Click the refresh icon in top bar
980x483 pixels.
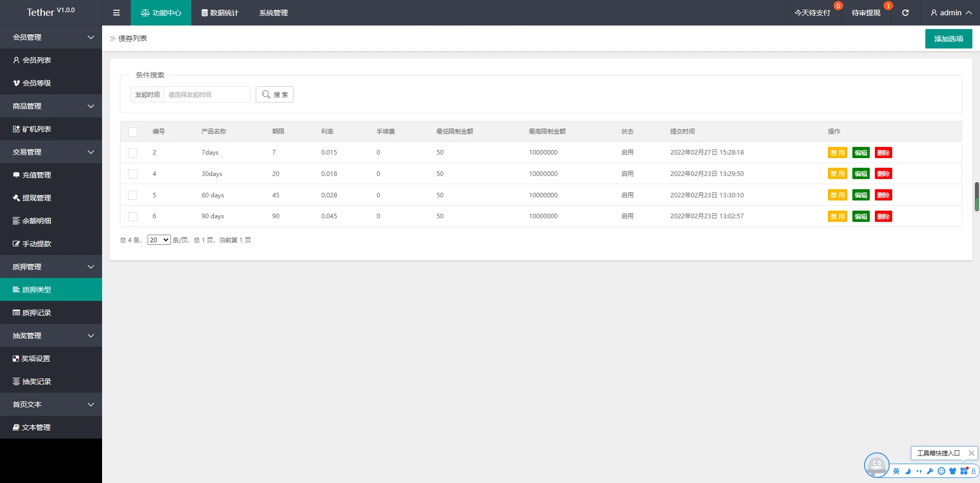coord(905,13)
